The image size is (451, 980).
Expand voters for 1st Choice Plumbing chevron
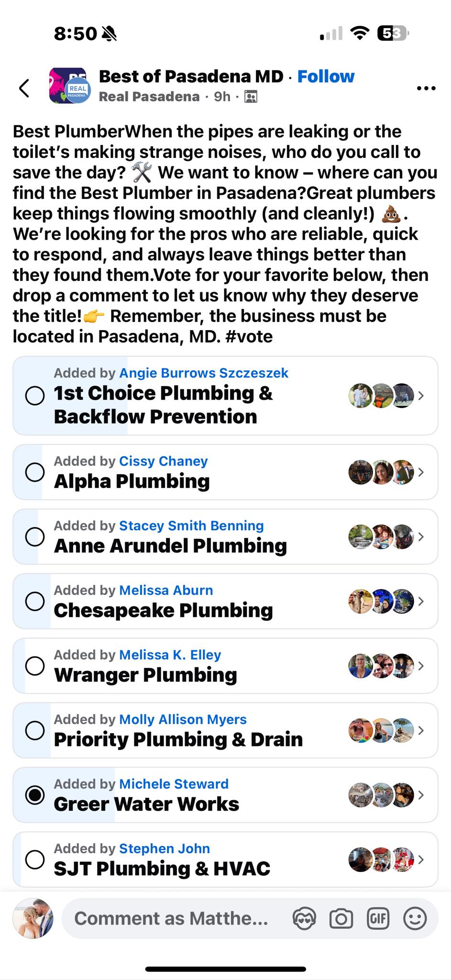click(421, 396)
